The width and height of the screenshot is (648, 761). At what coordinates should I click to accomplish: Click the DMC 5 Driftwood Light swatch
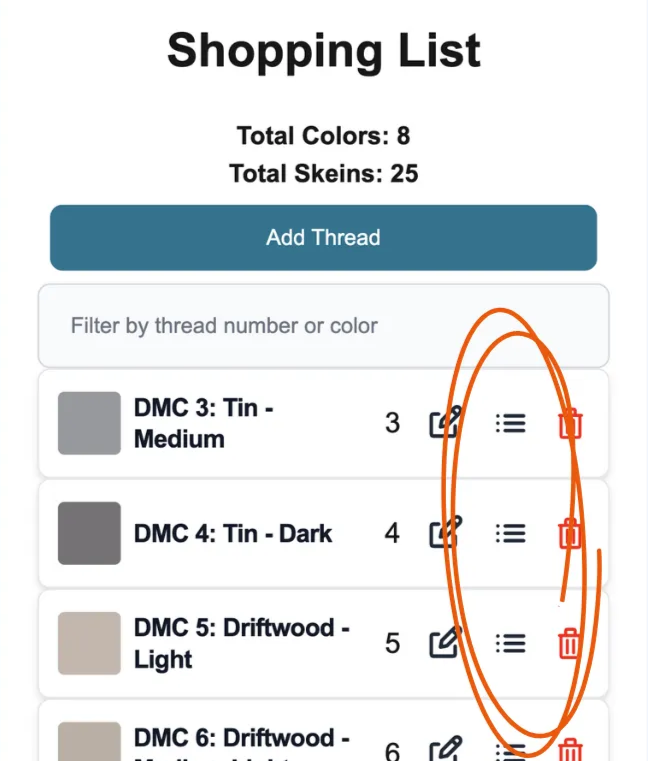(x=89, y=643)
